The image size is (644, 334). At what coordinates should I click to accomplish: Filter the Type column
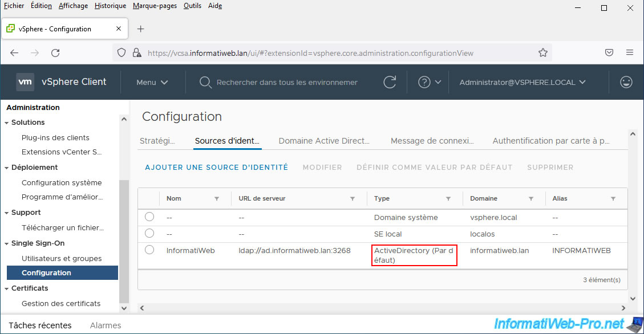point(448,198)
